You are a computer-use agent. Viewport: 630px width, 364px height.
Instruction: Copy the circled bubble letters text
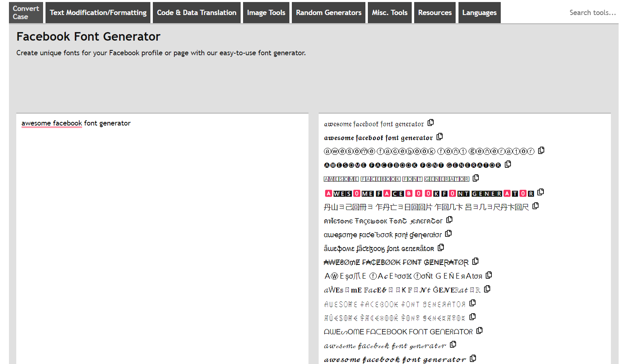pos(541,150)
